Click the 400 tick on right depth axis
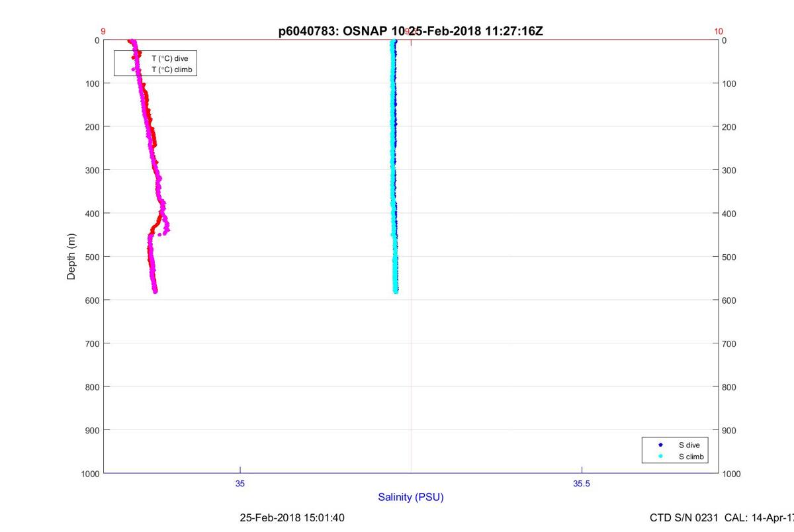The image size is (794, 532). 730,213
